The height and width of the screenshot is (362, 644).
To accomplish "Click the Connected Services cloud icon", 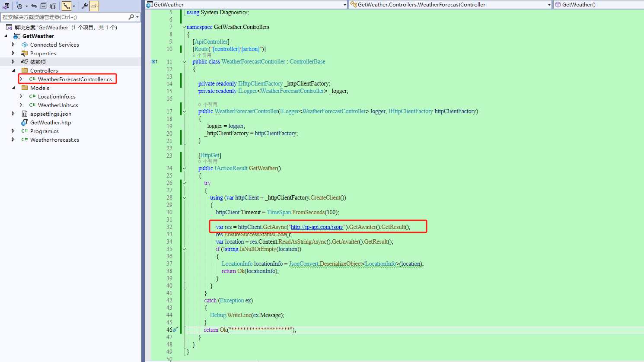I will tap(25, 44).
